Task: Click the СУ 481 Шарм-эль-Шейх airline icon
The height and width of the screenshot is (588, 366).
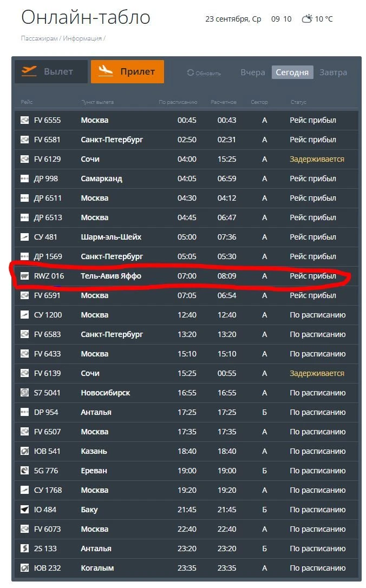Action: click(x=24, y=237)
